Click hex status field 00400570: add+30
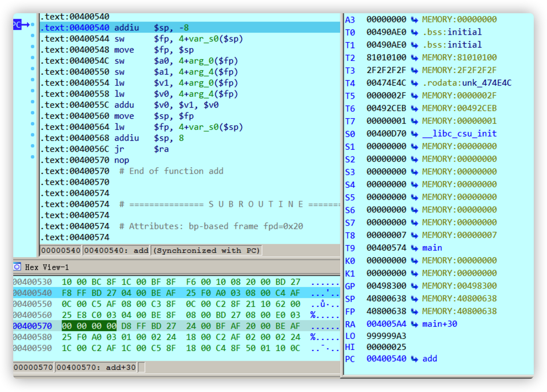Image resolution: width=547 pixels, height=392 pixels. [x=96, y=367]
